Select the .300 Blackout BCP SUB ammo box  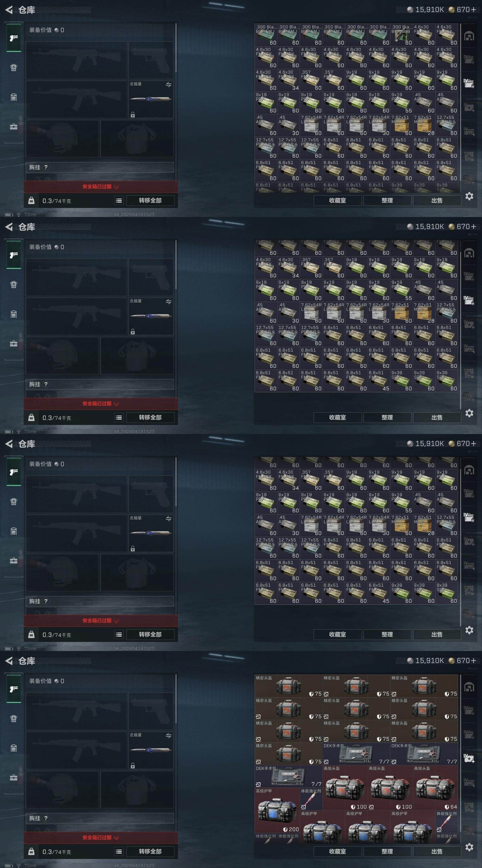pos(402,35)
